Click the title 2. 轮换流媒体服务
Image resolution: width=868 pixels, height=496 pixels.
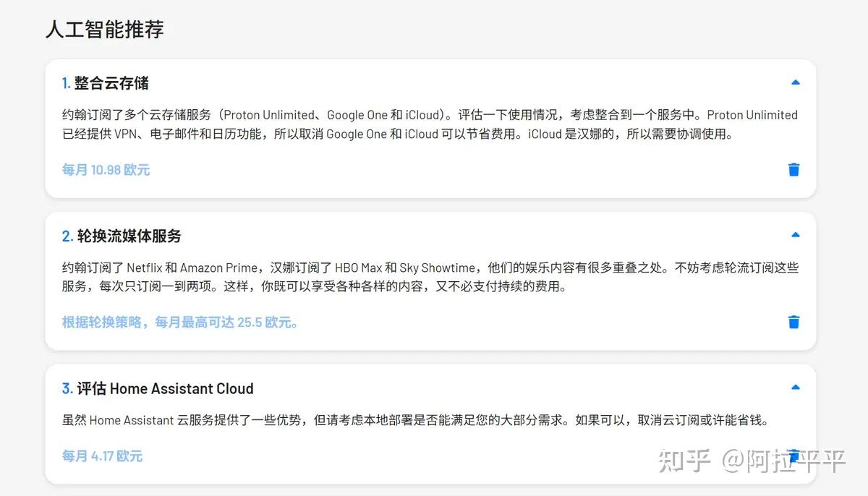[122, 236]
